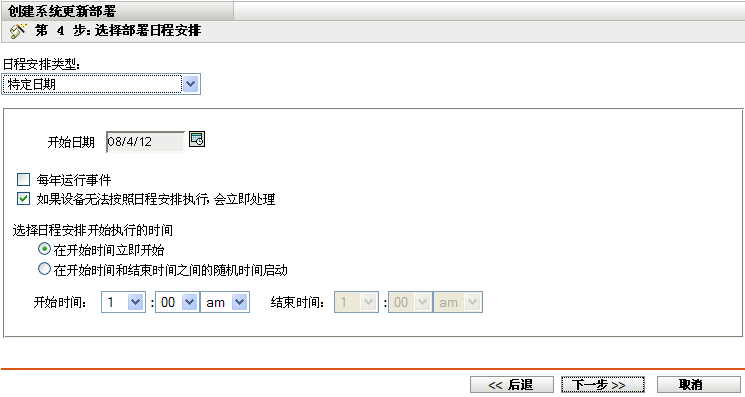Open the 结束时间 hour dropdown
Screen dimensions: 745x397
coord(356,302)
